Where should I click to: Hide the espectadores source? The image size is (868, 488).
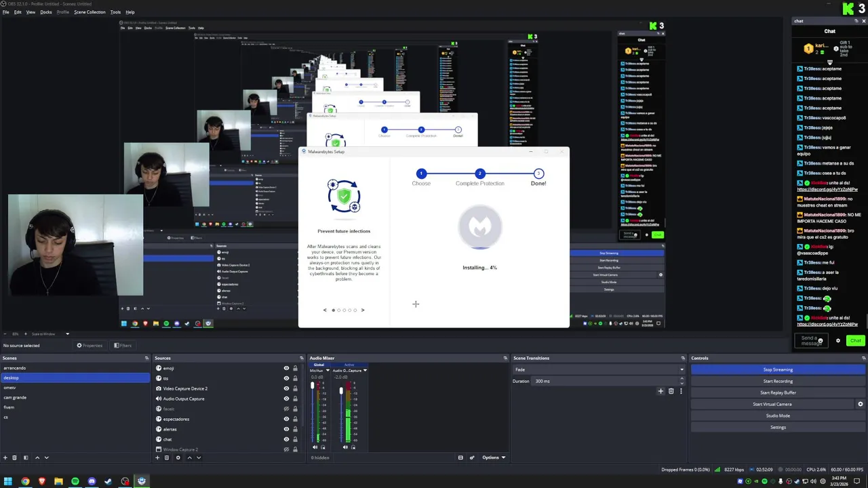point(286,419)
